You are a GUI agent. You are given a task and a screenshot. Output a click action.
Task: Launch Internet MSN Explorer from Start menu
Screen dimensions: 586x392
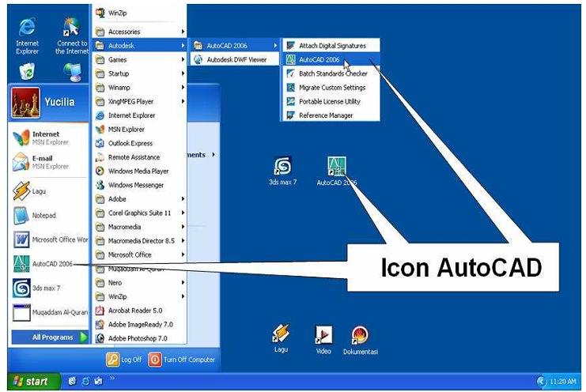point(48,138)
